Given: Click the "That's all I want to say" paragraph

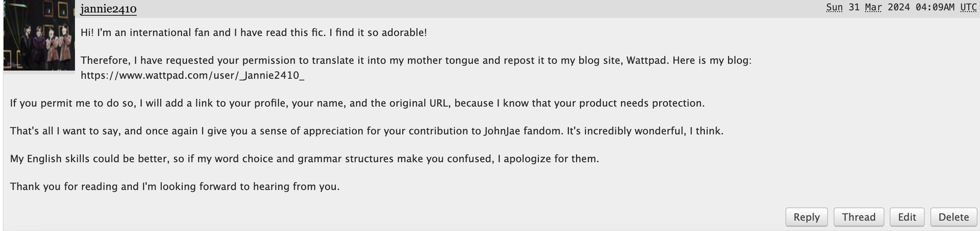Looking at the screenshot, I should [x=366, y=131].
